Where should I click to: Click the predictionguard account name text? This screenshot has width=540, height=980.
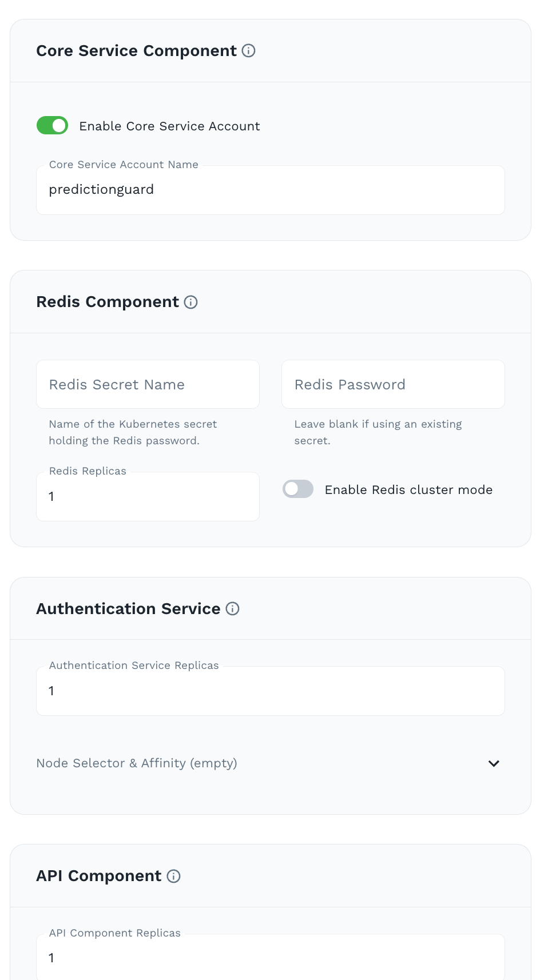(101, 189)
